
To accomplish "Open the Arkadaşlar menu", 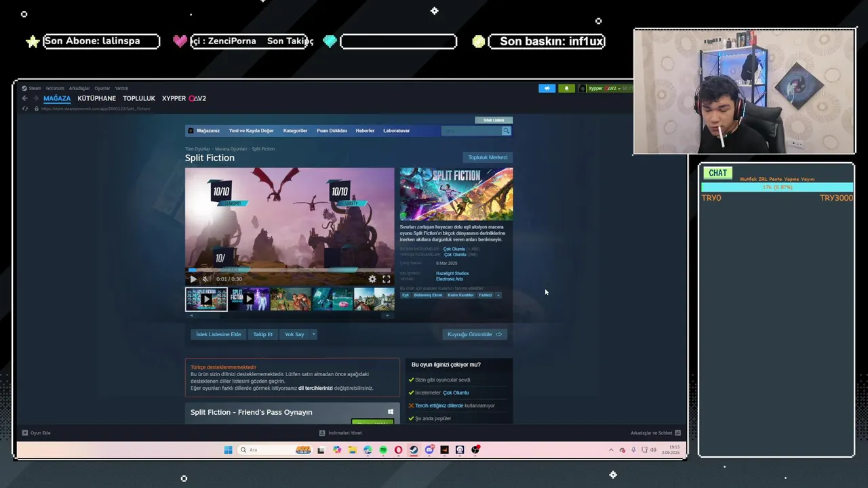I will pos(79,88).
